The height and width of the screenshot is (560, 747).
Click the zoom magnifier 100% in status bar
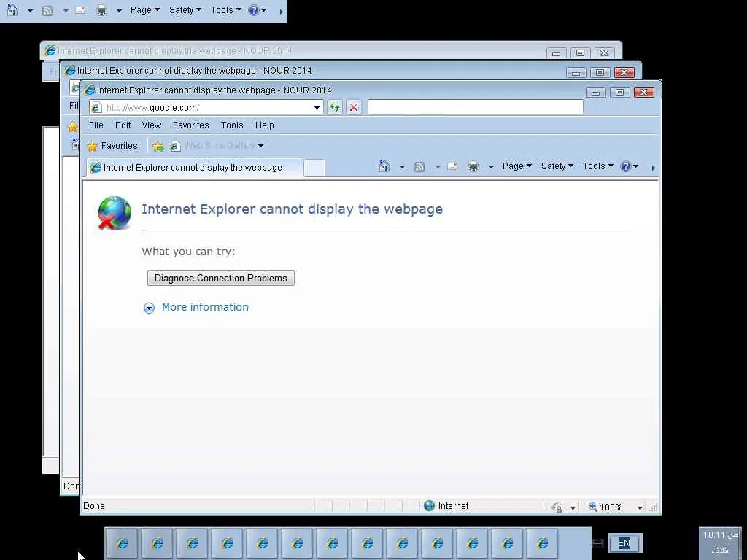coord(605,507)
